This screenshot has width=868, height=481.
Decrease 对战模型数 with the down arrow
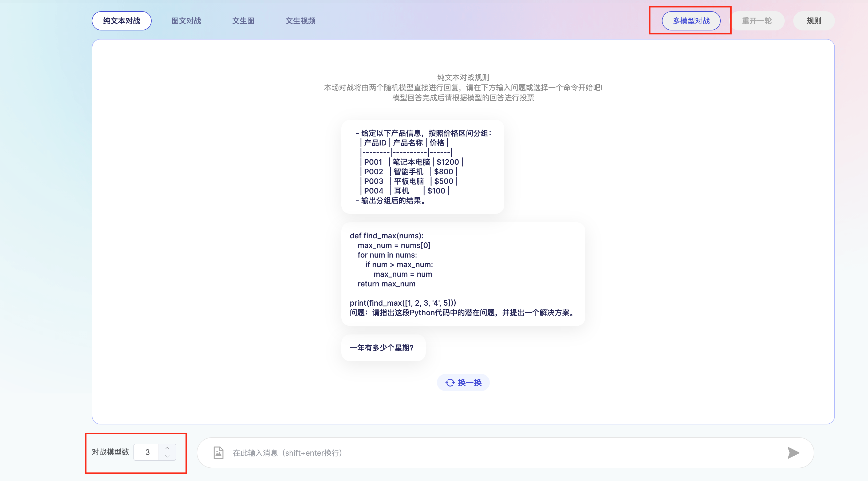coord(167,456)
